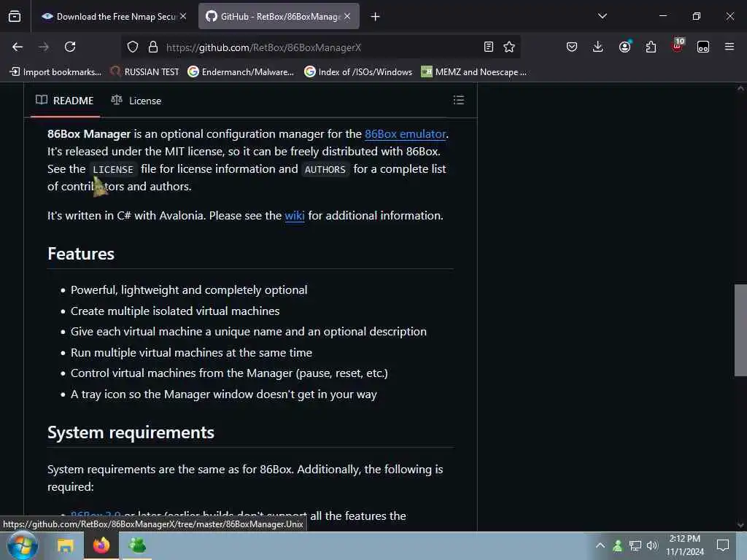
Task: Toggle reader view icon in address bar
Action: [488, 47]
